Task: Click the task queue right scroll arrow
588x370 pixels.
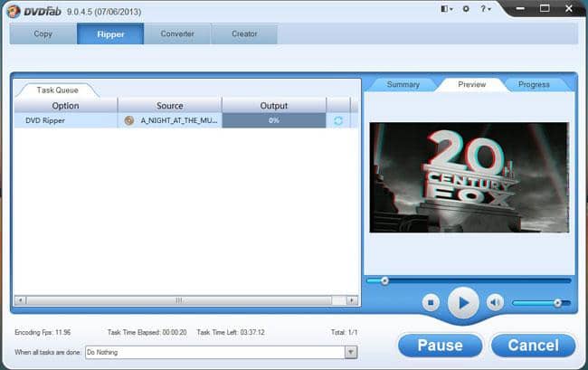Action: click(x=352, y=300)
